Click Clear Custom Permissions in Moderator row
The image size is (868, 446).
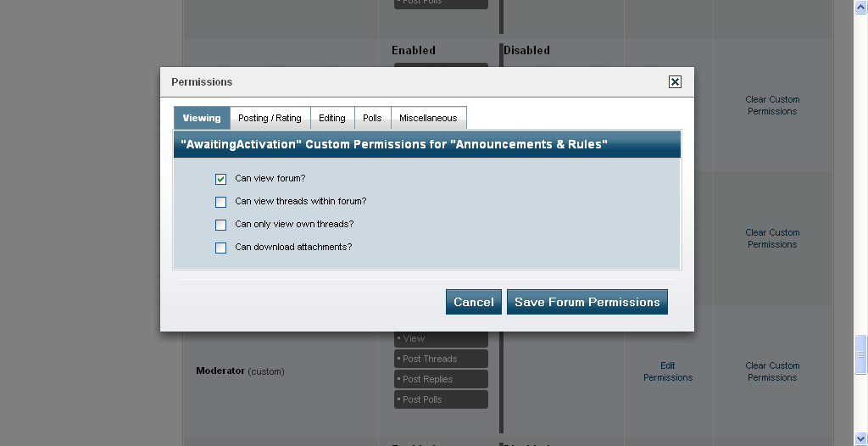[x=772, y=371]
